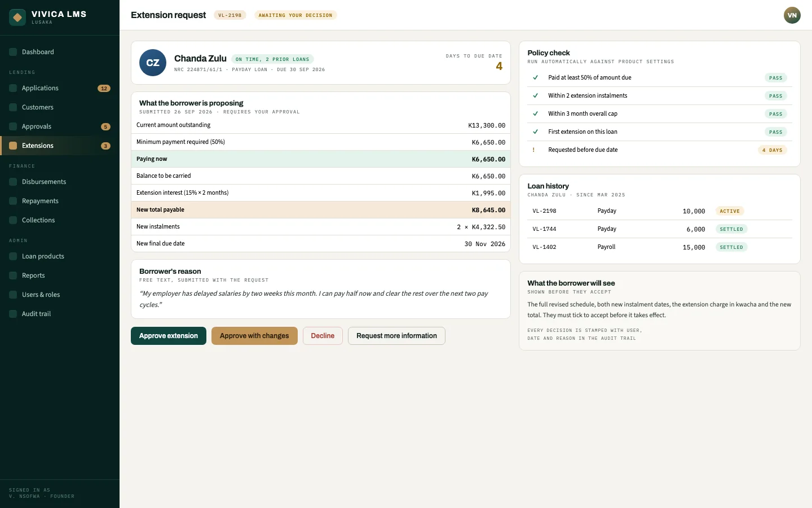Click the ACTIVE status badge
The width and height of the screenshot is (812, 508).
point(730,211)
